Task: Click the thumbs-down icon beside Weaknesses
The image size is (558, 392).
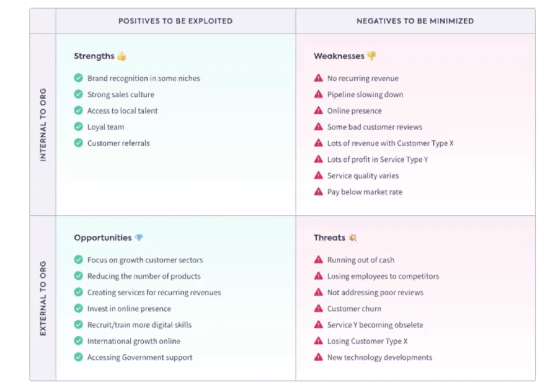Action: pos(371,56)
